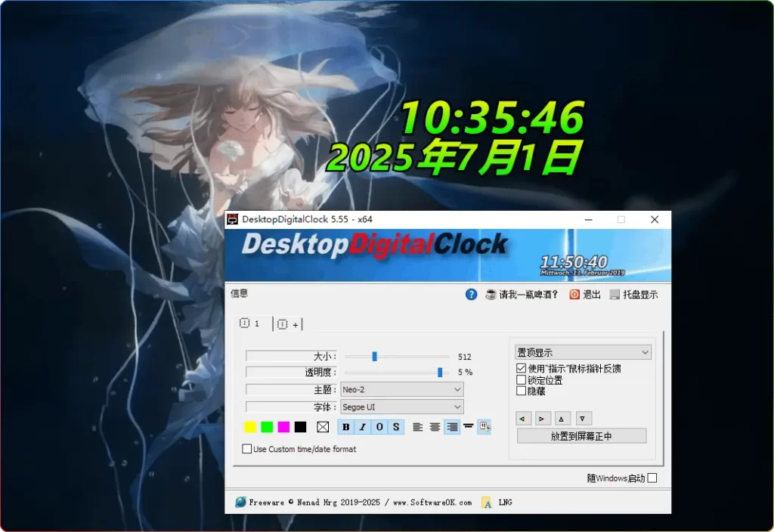Click the transparency value 5 %

pos(465,372)
